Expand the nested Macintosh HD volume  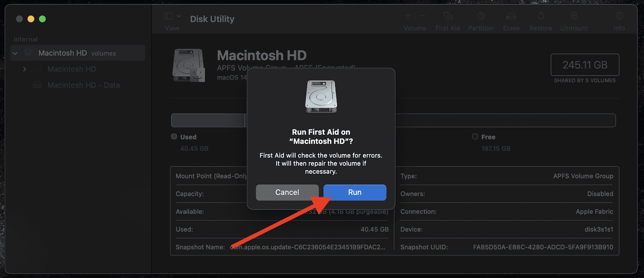tap(24, 69)
